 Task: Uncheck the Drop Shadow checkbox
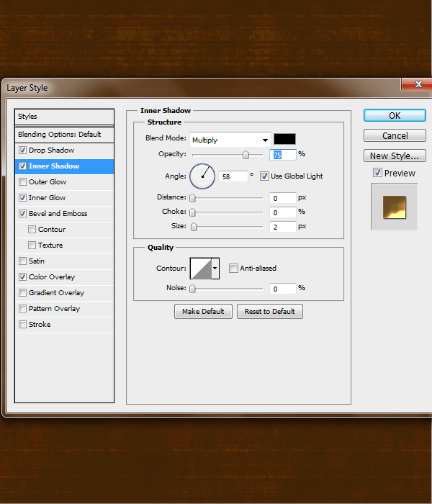22,150
